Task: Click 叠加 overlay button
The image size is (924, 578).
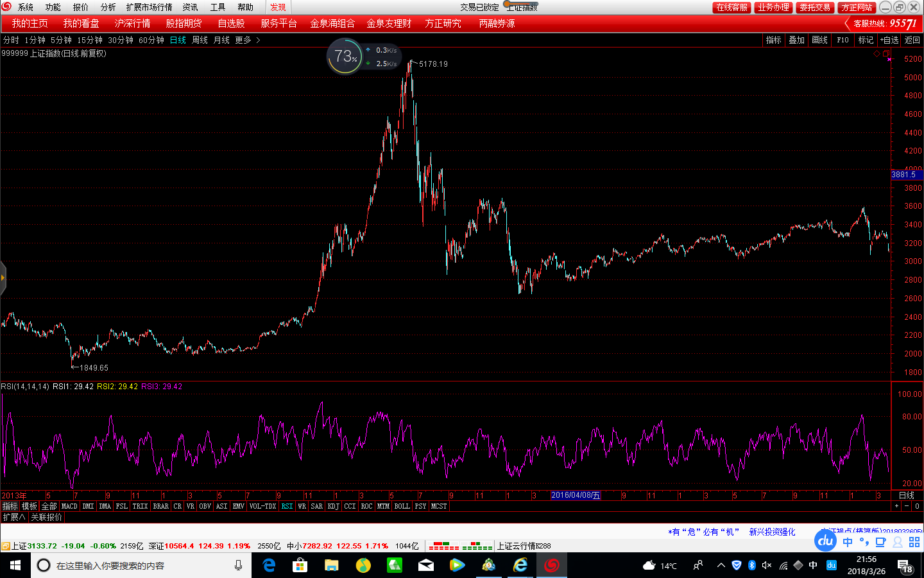Action: click(x=796, y=40)
